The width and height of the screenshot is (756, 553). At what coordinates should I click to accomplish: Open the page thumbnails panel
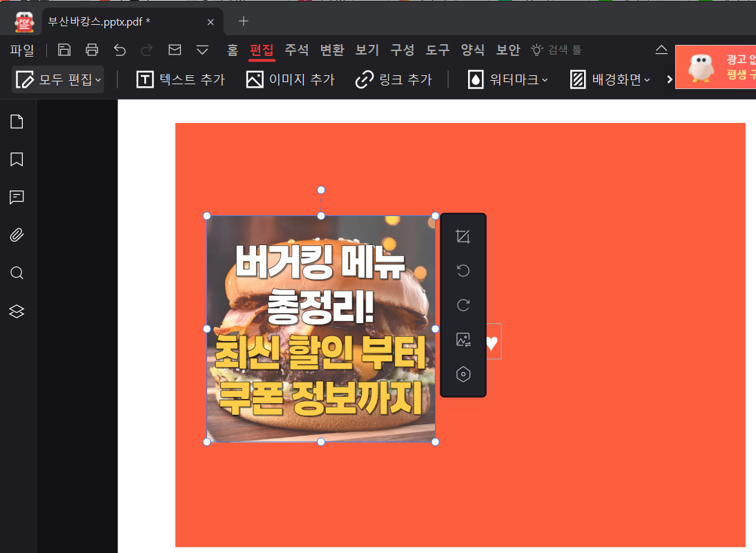tap(17, 122)
